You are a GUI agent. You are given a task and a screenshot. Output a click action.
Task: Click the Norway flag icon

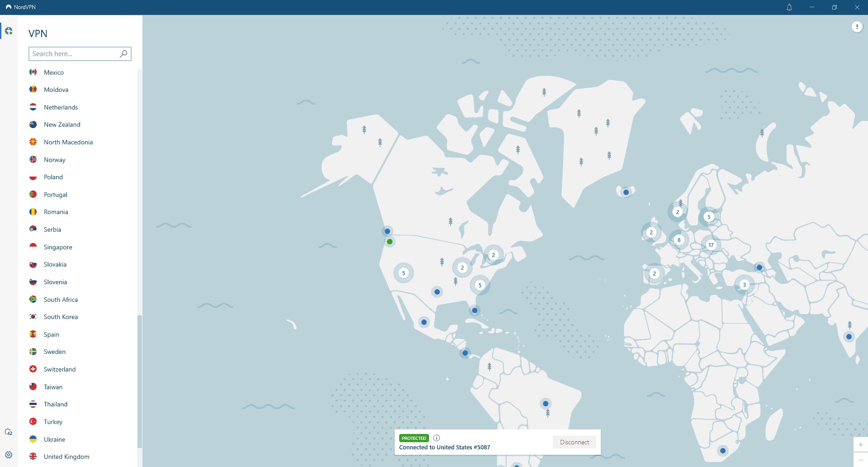tap(33, 160)
